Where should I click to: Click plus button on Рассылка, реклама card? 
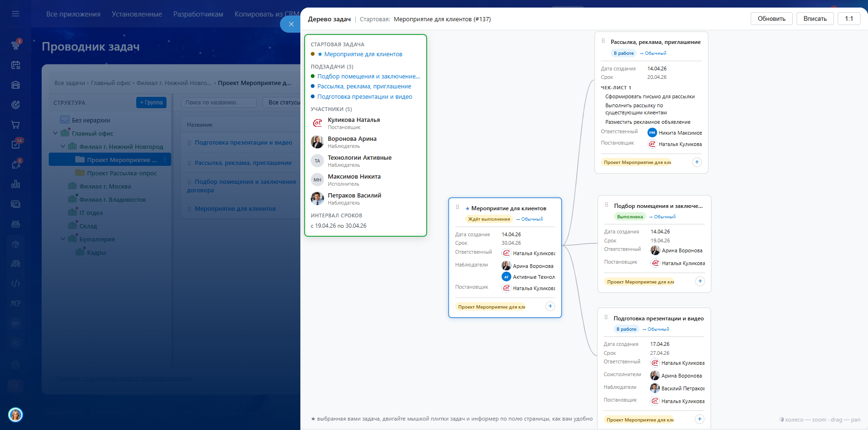[697, 162]
